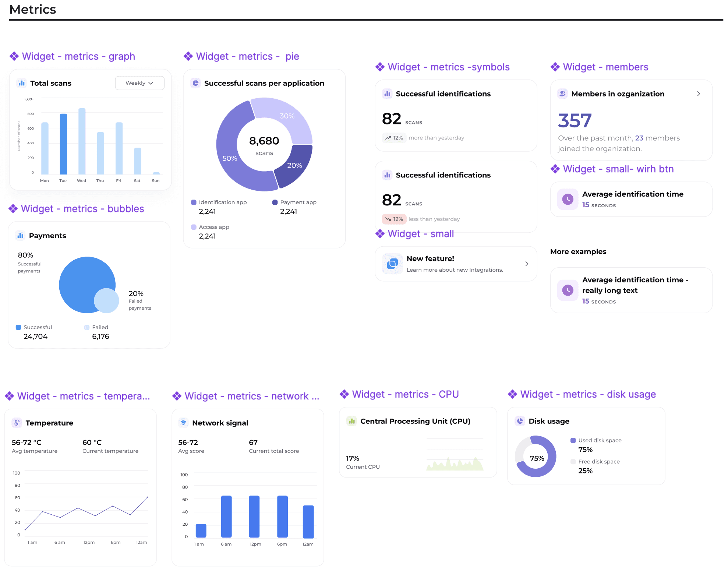Click the Total scans bar chart icon
This screenshot has width=728, height=578.
(x=22, y=83)
